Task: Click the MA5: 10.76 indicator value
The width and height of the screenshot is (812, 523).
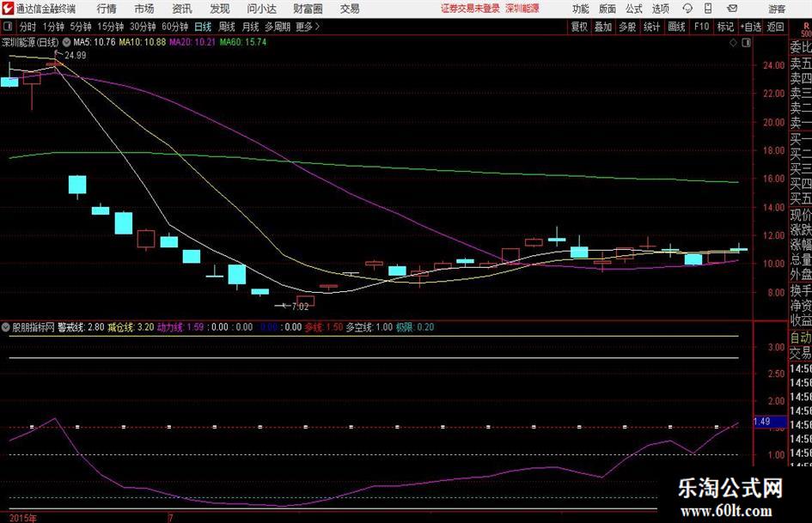Action: [95, 42]
